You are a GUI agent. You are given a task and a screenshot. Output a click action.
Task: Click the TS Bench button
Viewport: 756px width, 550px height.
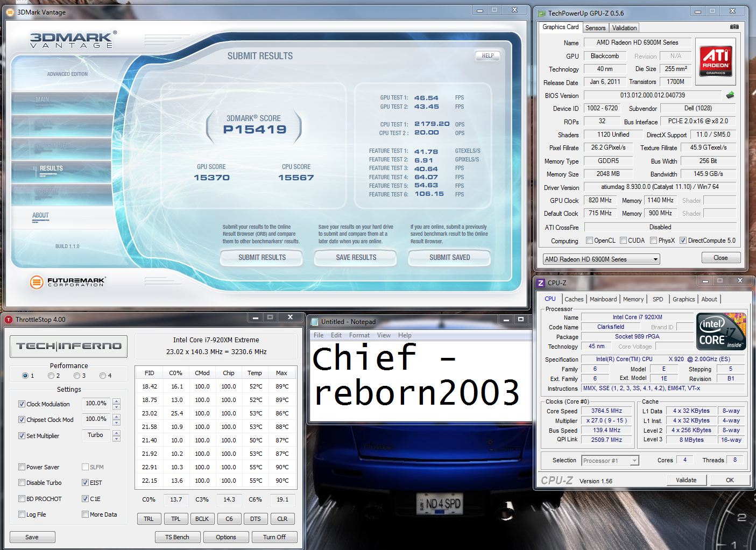coord(177,537)
